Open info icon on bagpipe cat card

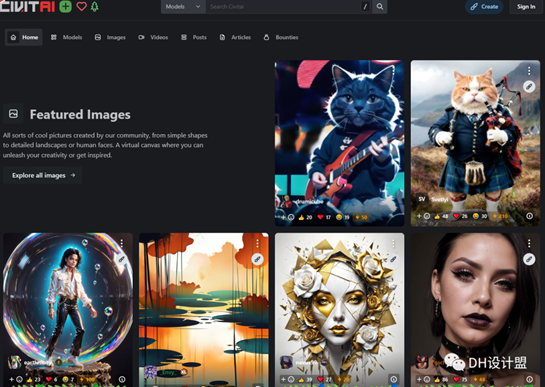(x=529, y=216)
